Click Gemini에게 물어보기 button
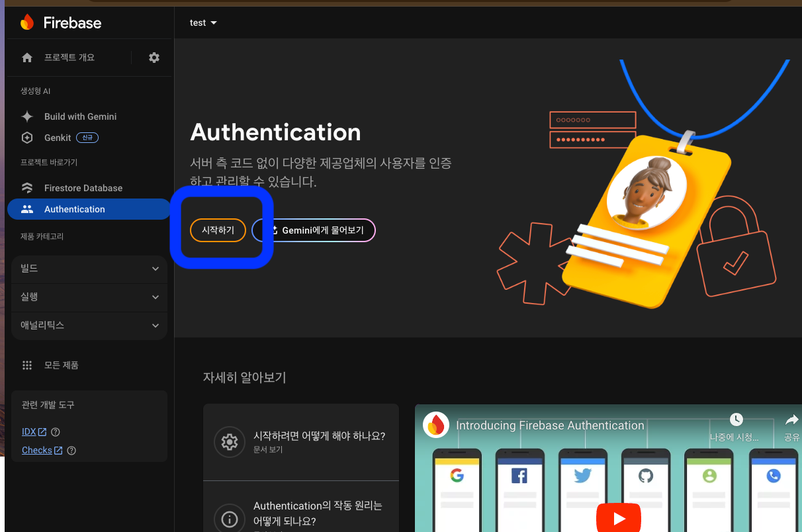Screen dimensions: 802x532 [314, 230]
